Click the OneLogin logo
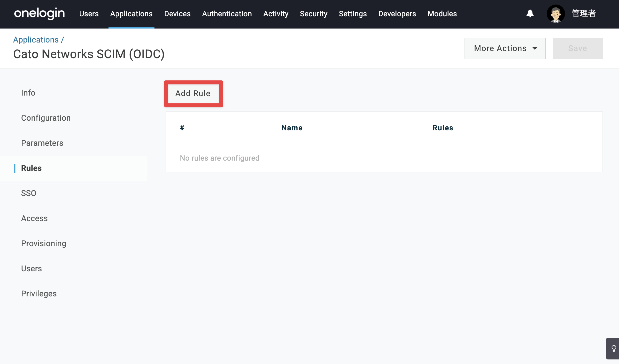 (39, 14)
